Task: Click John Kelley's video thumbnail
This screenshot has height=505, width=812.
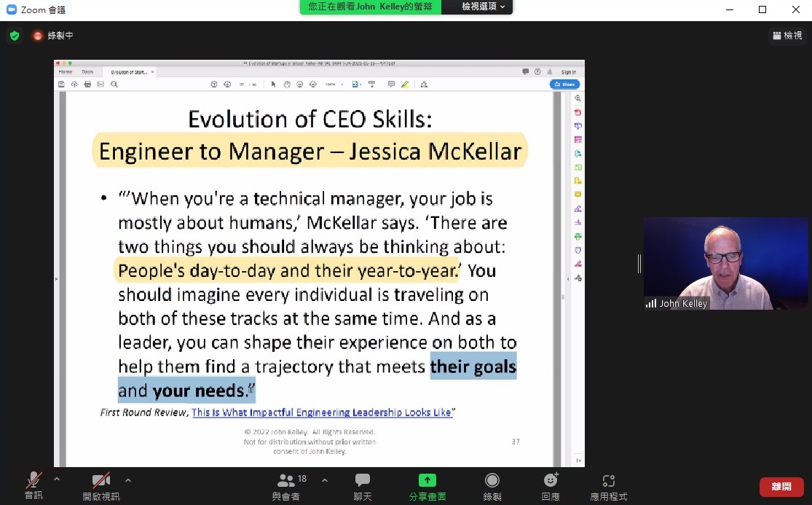Action: click(x=725, y=263)
